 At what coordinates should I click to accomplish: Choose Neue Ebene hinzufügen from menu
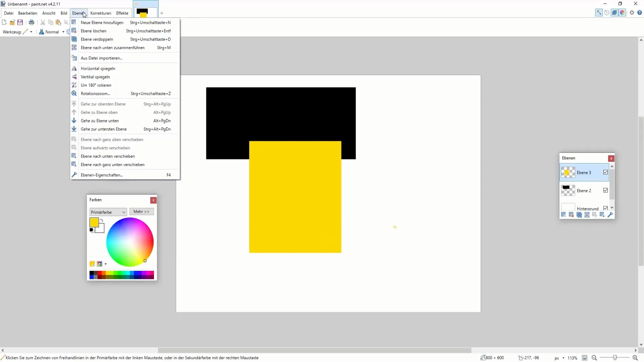click(125, 22)
